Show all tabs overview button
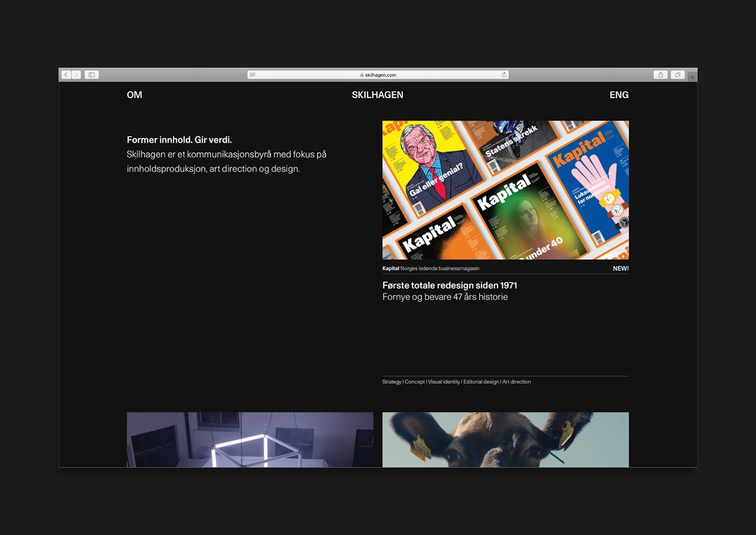Image resolution: width=756 pixels, height=535 pixels. 678,75
